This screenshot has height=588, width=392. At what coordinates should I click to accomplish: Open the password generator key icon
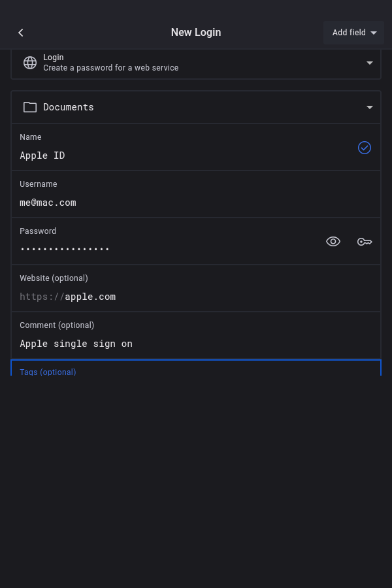[x=365, y=242]
